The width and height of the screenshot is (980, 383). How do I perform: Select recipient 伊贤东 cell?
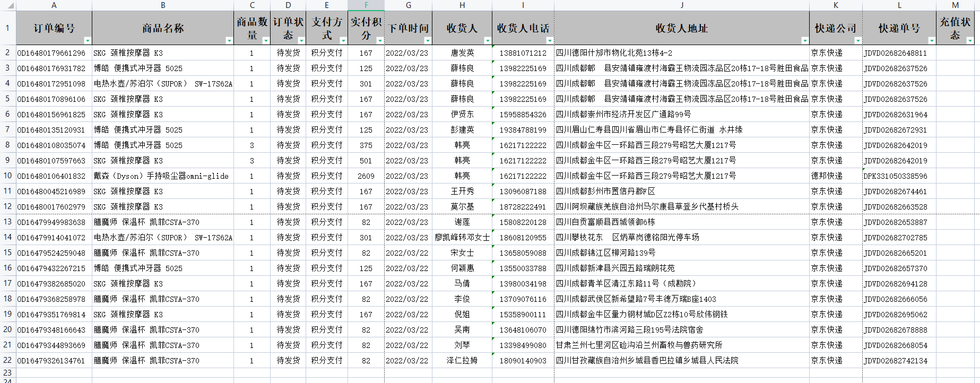462,115
